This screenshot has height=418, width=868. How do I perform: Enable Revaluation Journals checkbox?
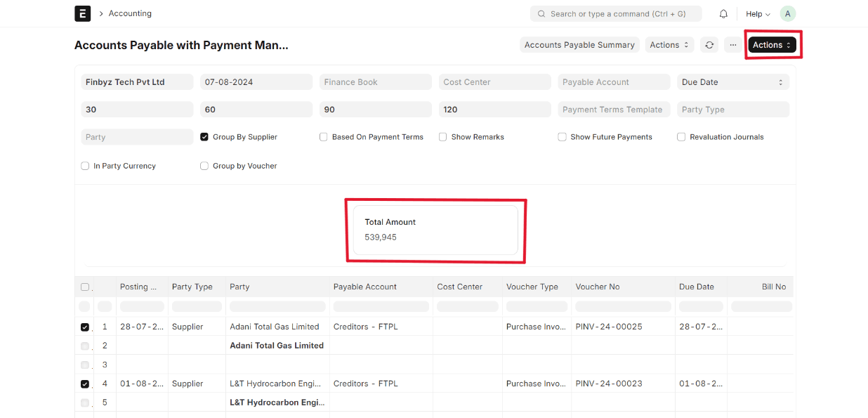coord(681,137)
